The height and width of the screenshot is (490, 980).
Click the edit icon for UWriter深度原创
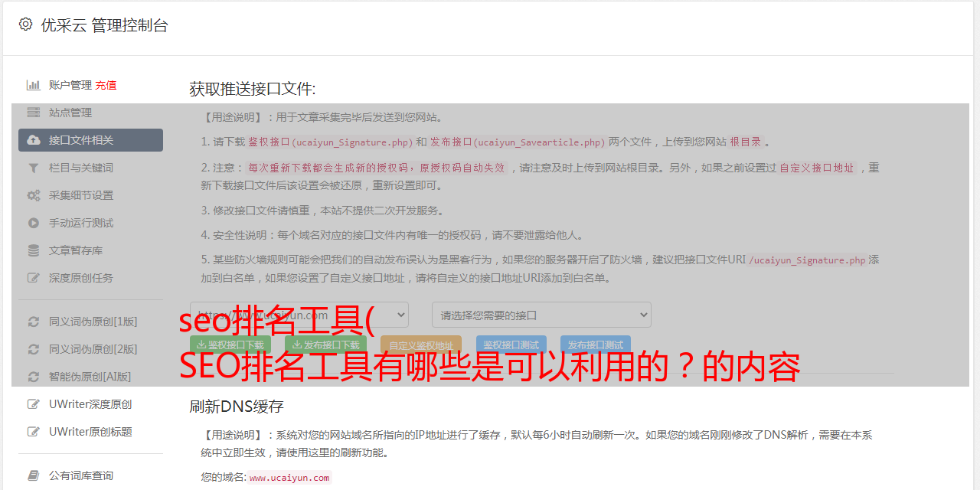(x=34, y=404)
